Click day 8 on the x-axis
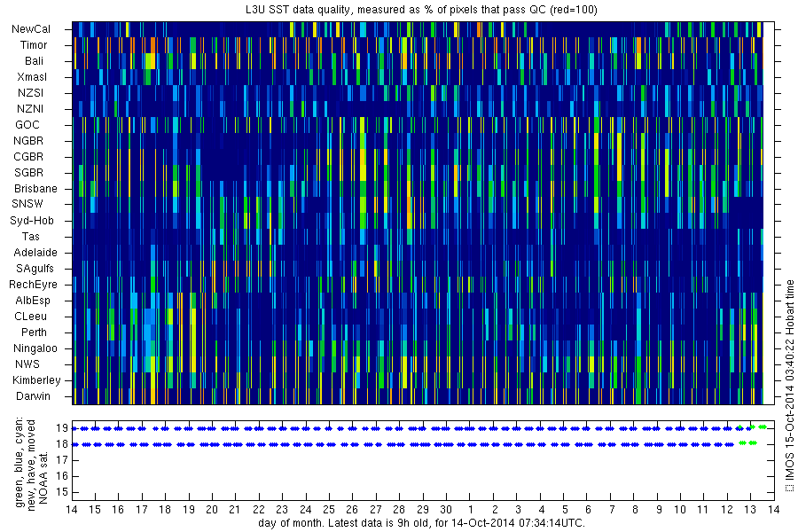The width and height of the screenshot is (798, 532). pyautogui.click(x=635, y=510)
